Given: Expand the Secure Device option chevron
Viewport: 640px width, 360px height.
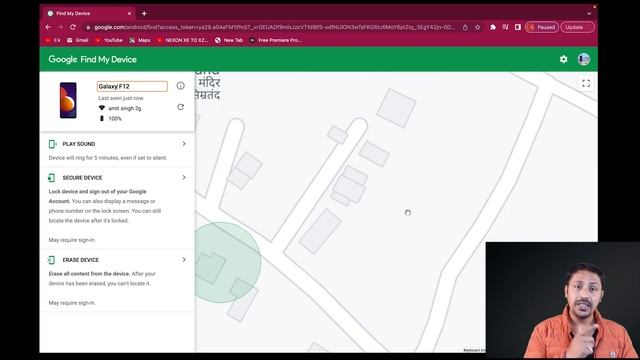Looking at the screenshot, I should (184, 178).
